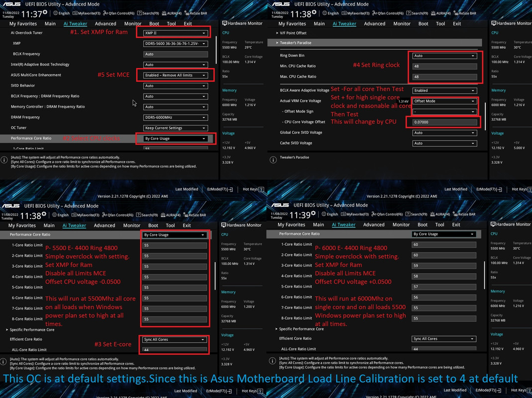Open the OC Tuner Keep Current Settings dropdown
The image size is (532, 398).
[x=176, y=128]
